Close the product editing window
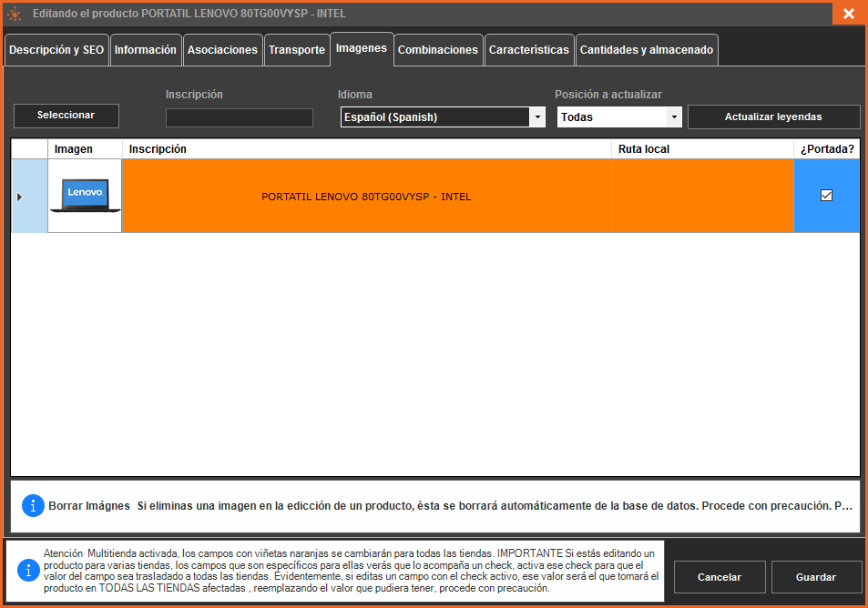 848,14
